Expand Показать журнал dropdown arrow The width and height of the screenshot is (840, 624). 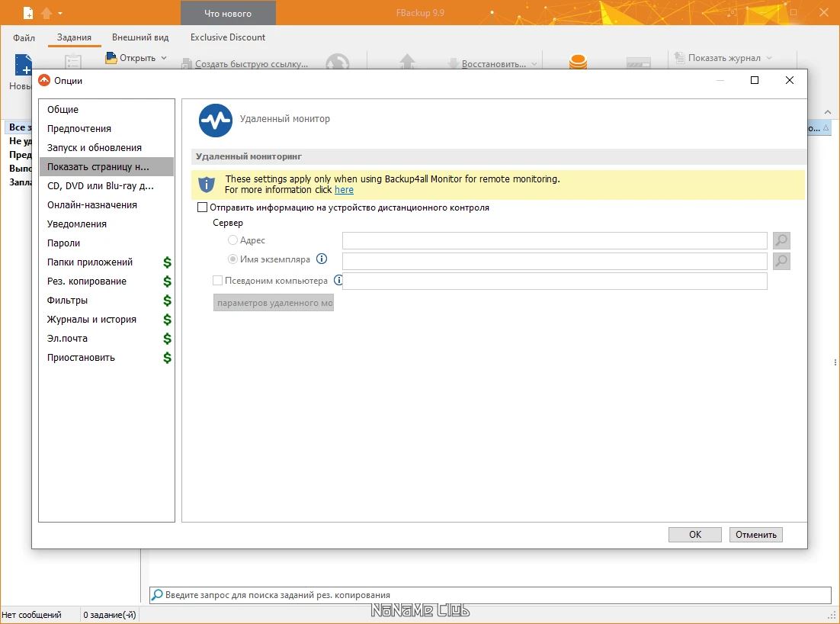pos(769,58)
